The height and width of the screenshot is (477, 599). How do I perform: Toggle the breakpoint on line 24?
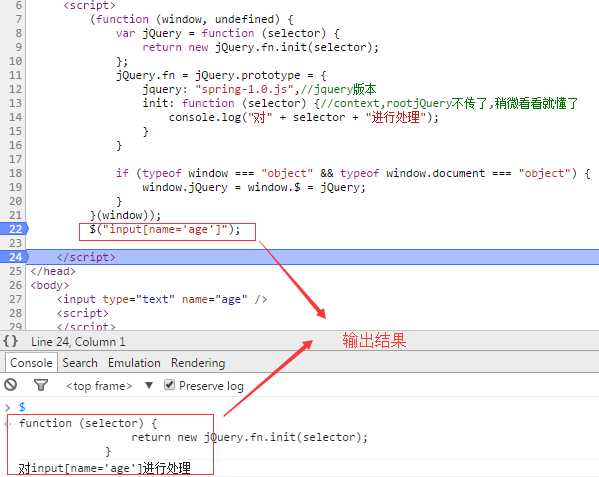click(14, 257)
